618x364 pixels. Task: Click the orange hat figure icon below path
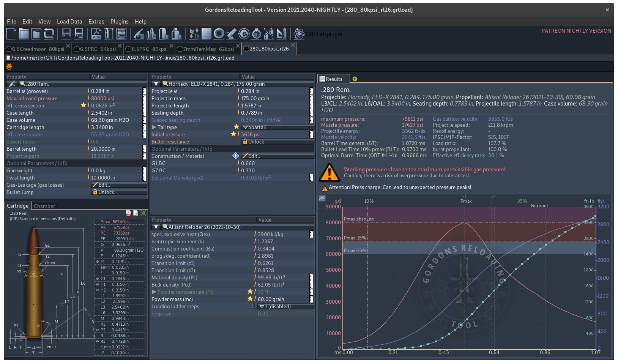9,67
